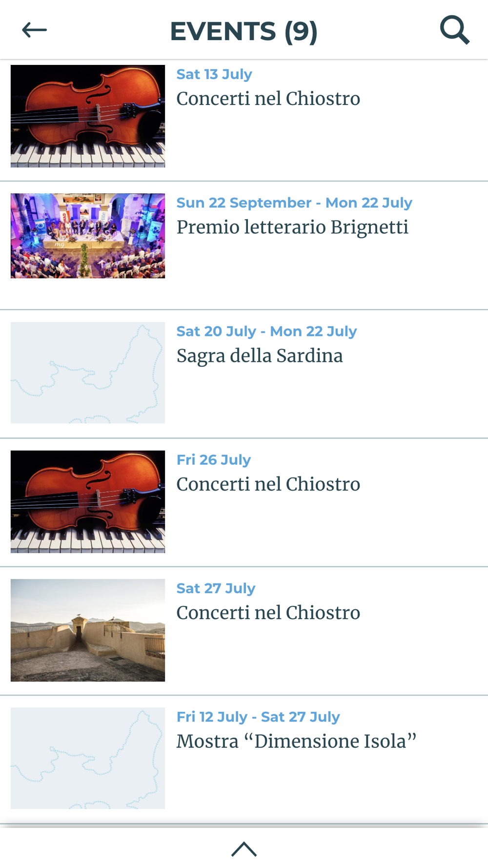View Sagra della Sardina event title
This screenshot has height=868, width=488.
coord(260,356)
